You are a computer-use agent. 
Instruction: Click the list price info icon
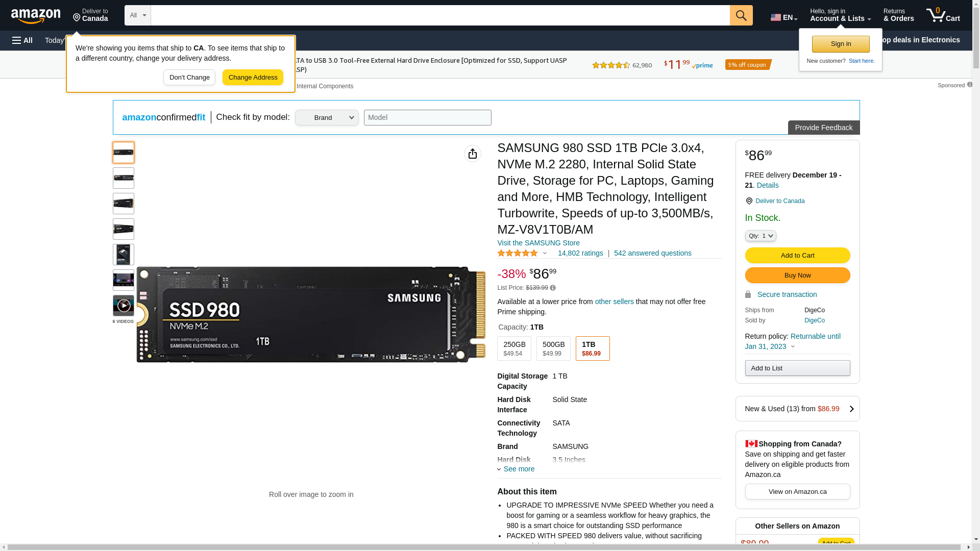tap(553, 288)
